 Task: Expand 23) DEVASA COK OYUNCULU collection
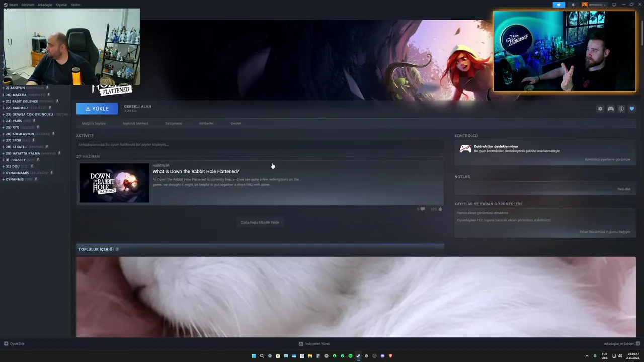(4, 114)
